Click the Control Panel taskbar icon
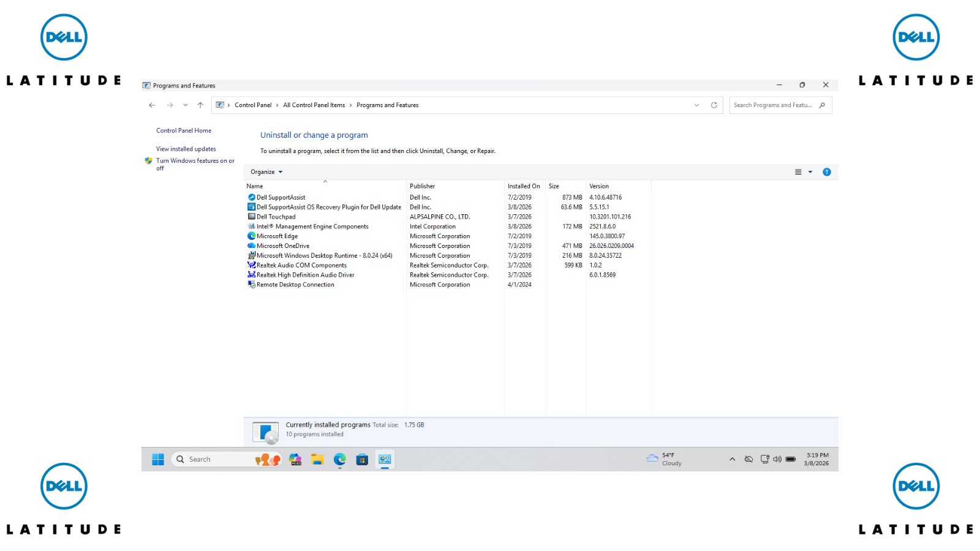980x551 pixels. point(385,459)
